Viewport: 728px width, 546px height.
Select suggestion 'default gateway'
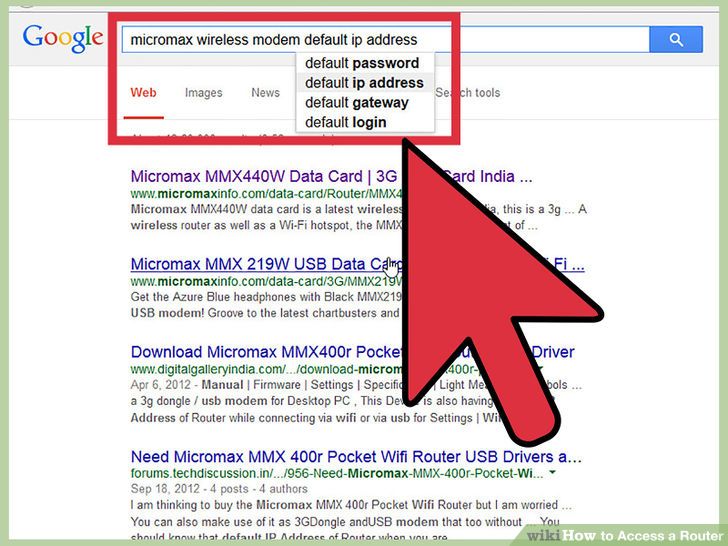point(357,103)
